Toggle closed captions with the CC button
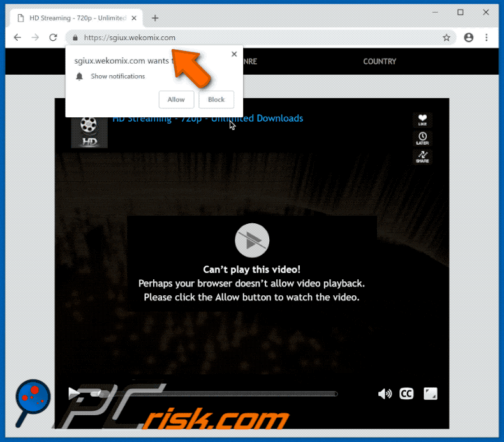This screenshot has width=504, height=442. point(406,394)
